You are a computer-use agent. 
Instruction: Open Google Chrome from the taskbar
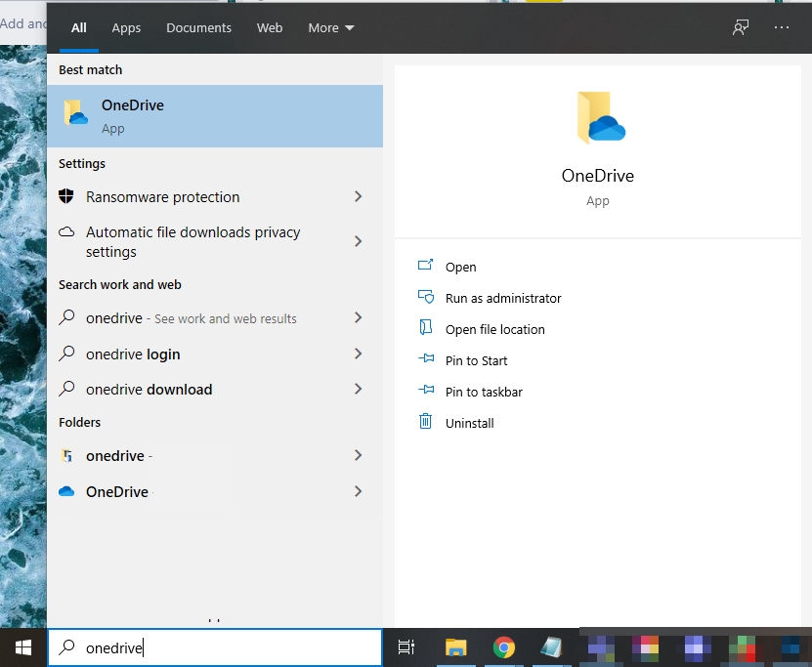point(504,647)
